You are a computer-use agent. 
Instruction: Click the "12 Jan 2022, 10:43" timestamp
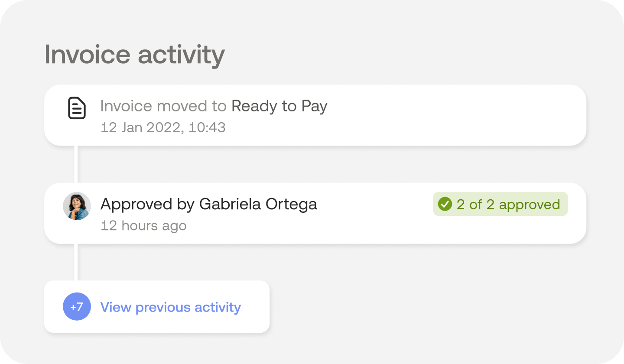[x=163, y=127]
